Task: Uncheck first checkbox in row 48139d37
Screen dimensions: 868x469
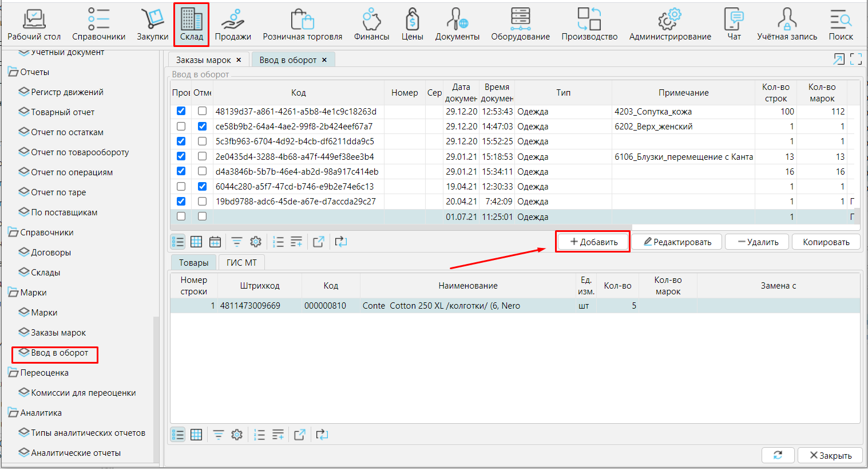Action: tap(181, 111)
